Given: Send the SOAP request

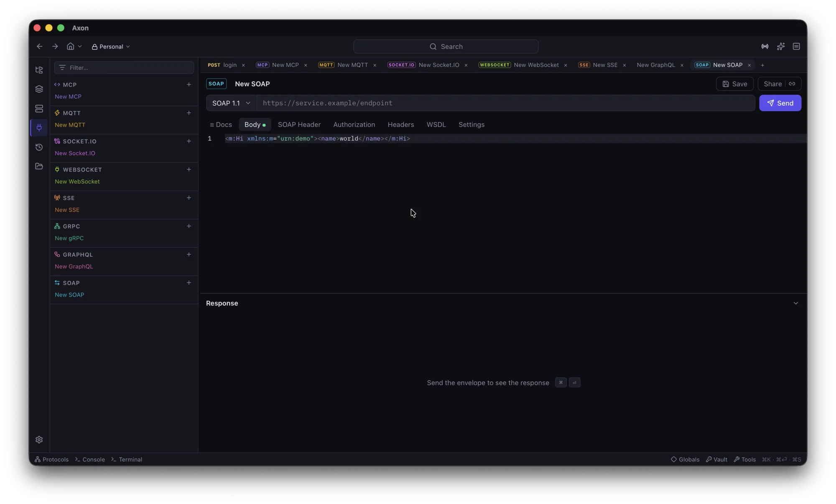Looking at the screenshot, I should (x=780, y=103).
